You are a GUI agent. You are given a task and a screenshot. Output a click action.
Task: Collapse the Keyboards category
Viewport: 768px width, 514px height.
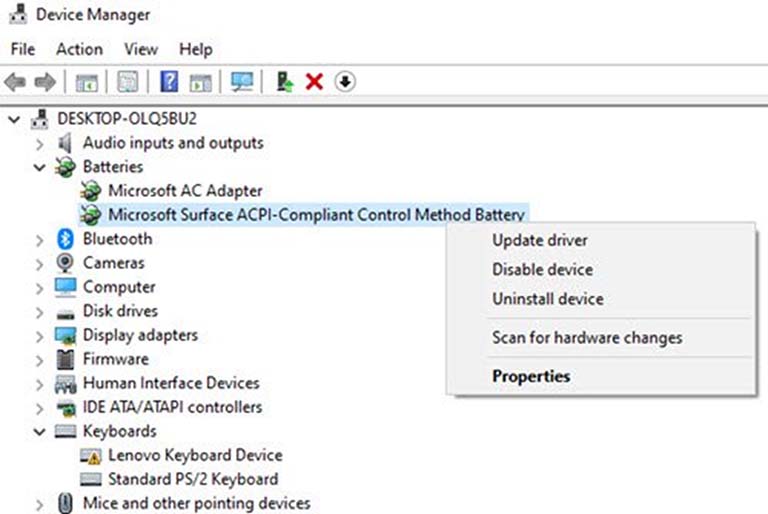[x=40, y=432]
